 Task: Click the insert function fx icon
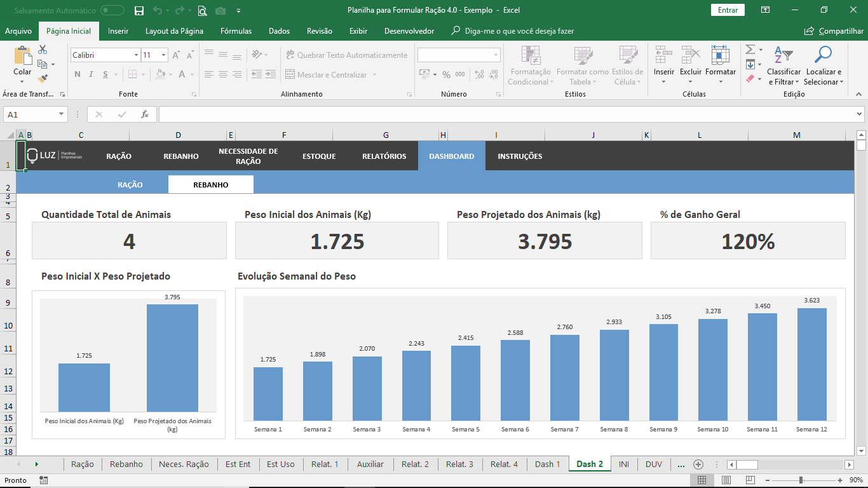(x=145, y=114)
